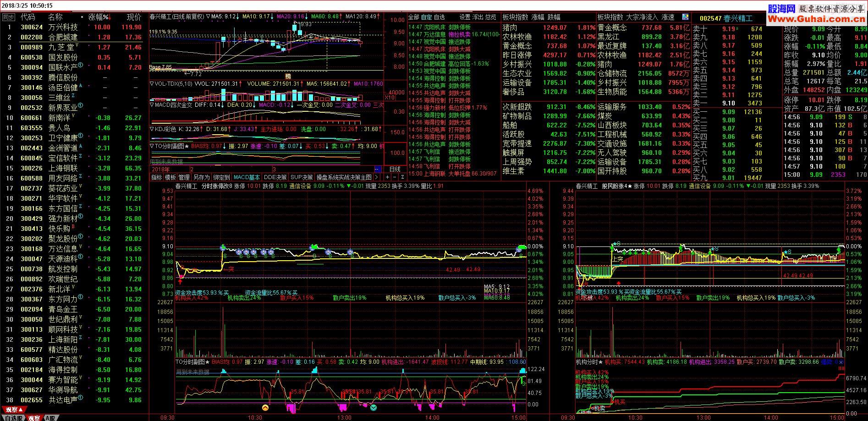Select stock row 600845 宝信软件
Viewport: 868px width, 421px height.
click(x=74, y=158)
